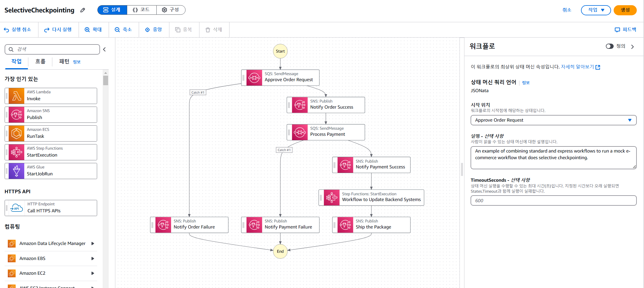Select the 작업 tab in states browser

[x=16, y=62]
